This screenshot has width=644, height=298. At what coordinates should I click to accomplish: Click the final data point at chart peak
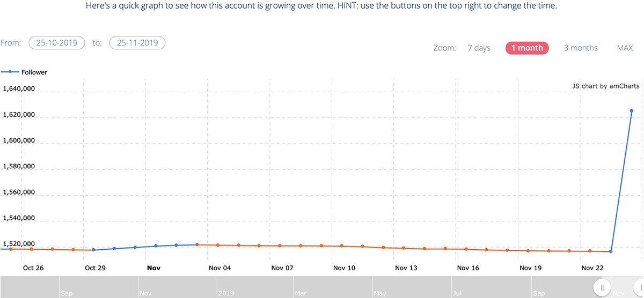coord(632,111)
